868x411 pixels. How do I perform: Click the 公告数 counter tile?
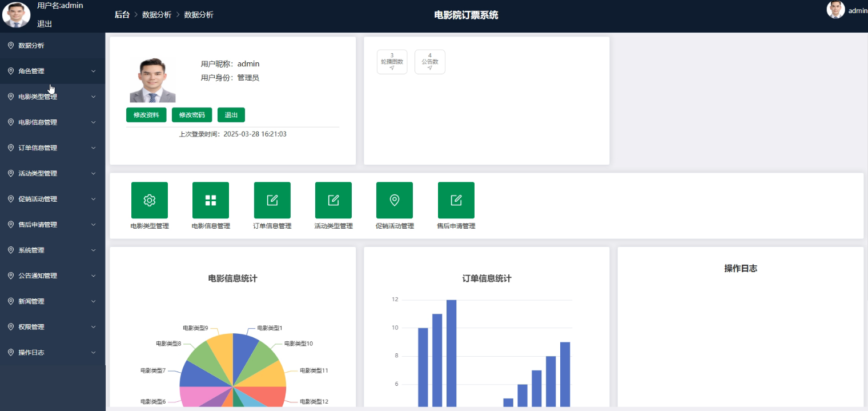point(429,62)
